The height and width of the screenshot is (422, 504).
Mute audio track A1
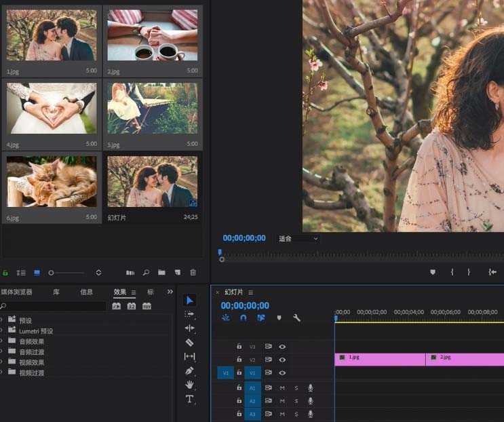coord(282,388)
